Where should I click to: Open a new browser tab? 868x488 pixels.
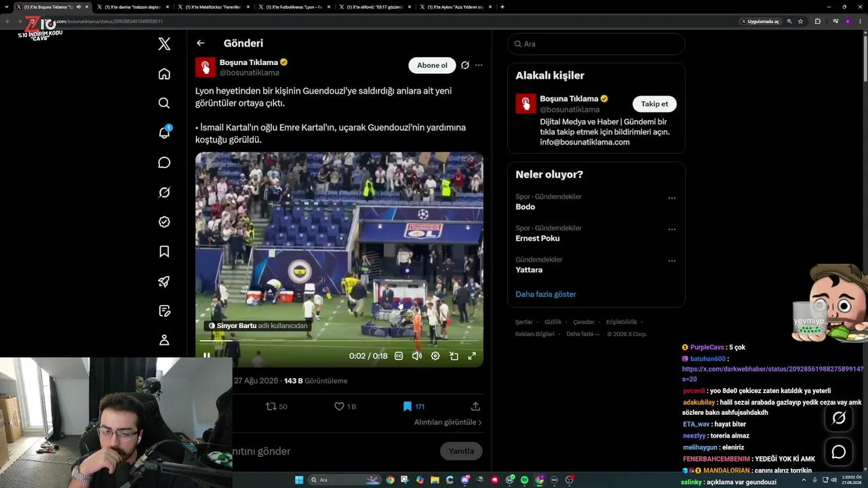502,7
